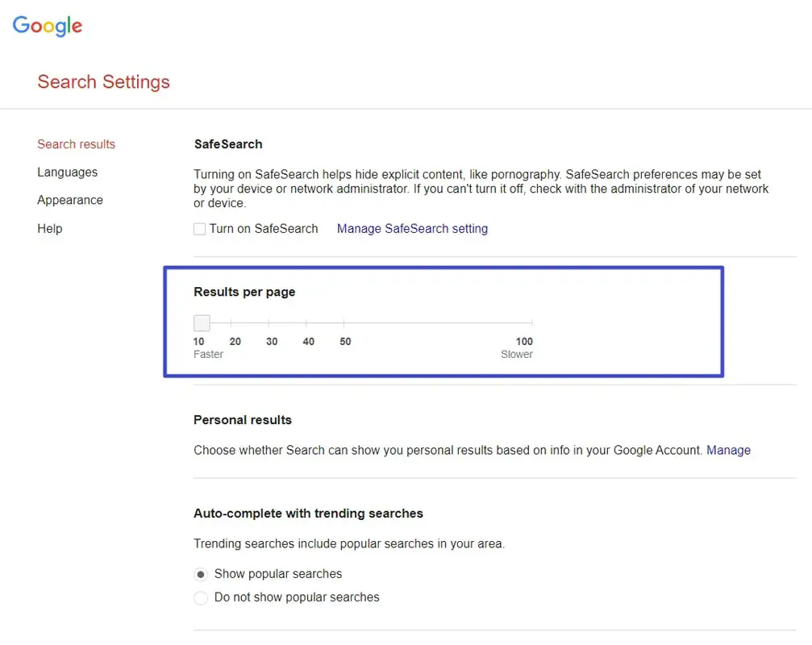Open the Search results settings section

point(76,144)
